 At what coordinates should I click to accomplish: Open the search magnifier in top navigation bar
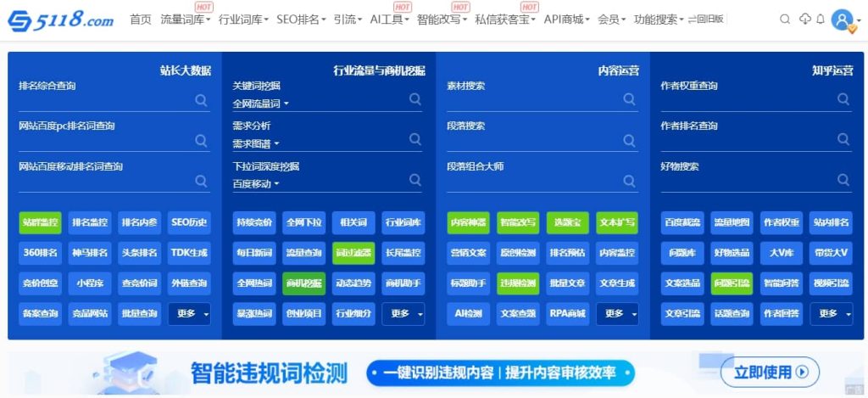click(x=785, y=20)
